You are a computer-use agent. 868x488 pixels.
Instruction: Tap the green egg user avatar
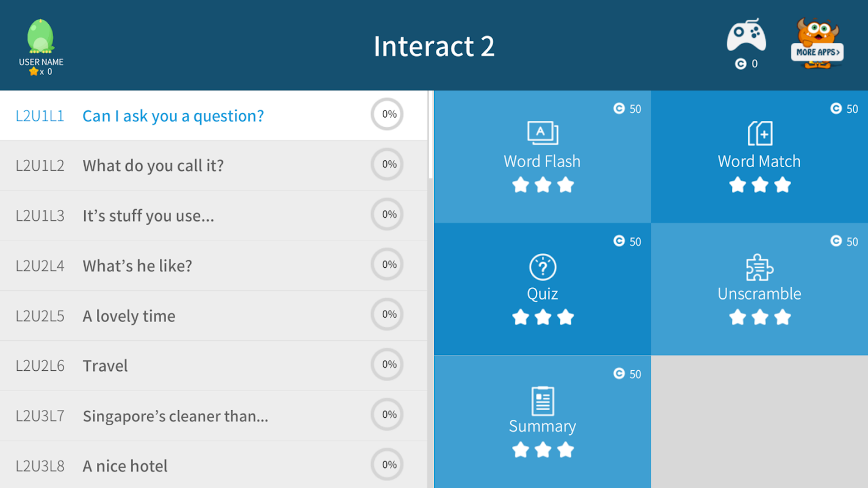click(40, 37)
